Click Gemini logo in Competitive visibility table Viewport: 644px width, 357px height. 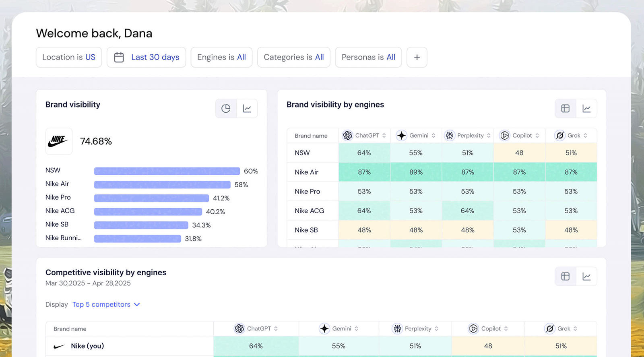(324, 329)
